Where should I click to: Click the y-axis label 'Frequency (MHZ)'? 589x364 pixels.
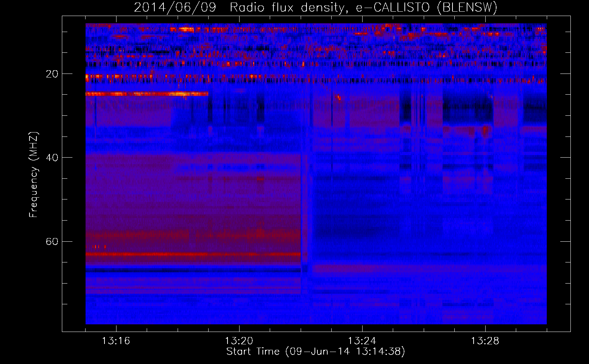coord(33,175)
